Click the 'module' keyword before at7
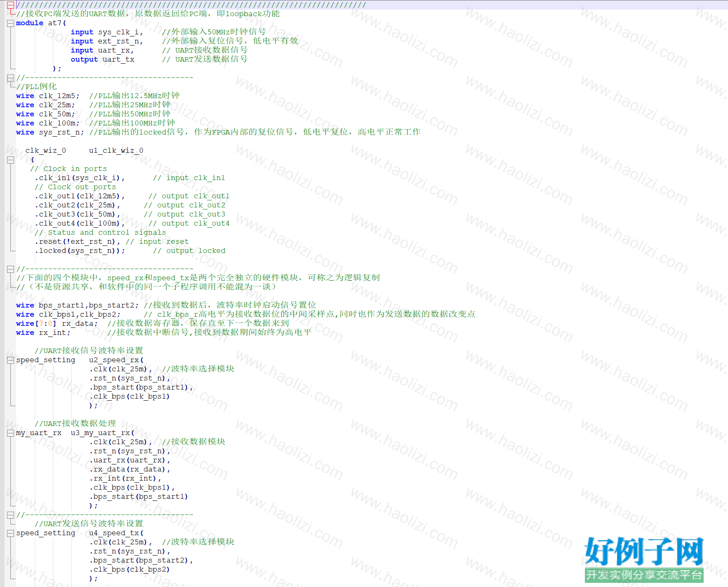 click(29, 23)
